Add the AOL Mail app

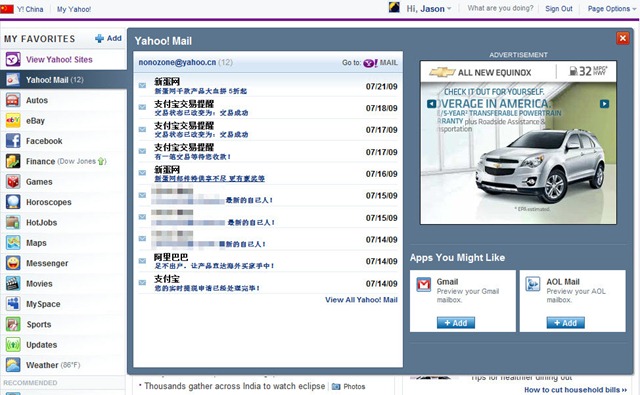pyautogui.click(x=565, y=323)
